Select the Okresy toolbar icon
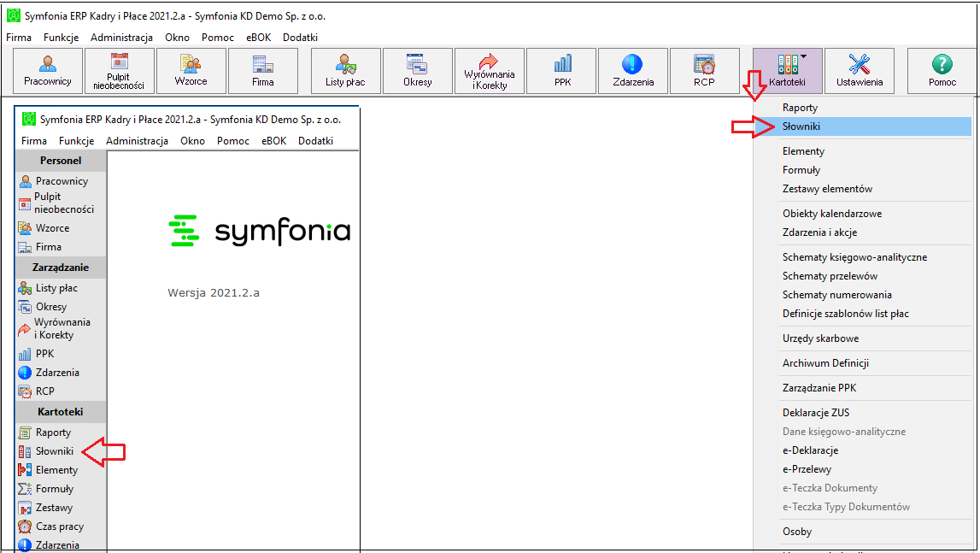The image size is (980, 553). (418, 71)
